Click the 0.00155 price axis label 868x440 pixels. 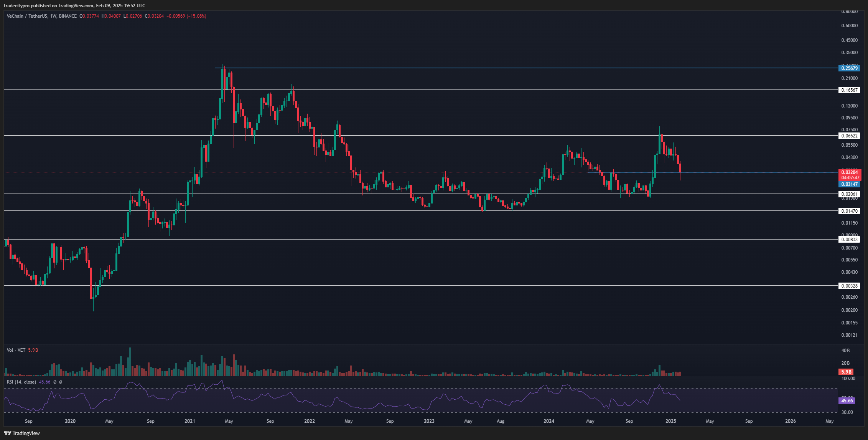[849, 323]
